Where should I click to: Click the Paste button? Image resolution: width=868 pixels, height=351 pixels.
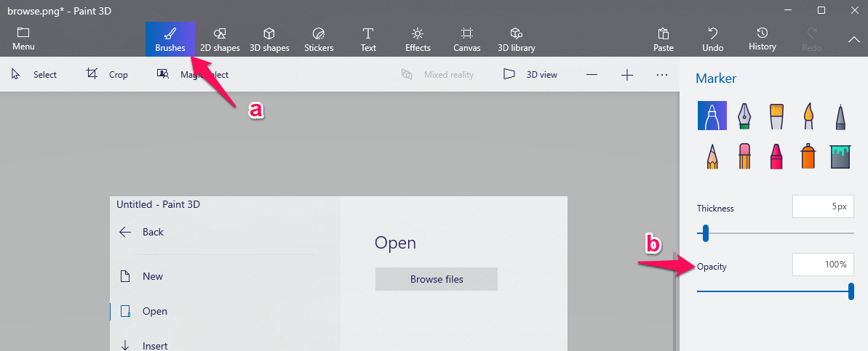[x=663, y=39]
